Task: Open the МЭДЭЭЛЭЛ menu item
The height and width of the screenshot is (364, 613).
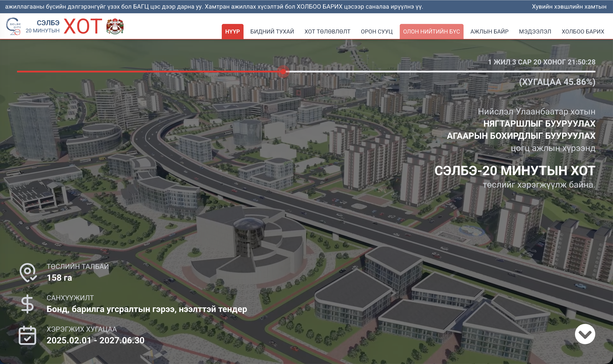Action: [x=535, y=31]
